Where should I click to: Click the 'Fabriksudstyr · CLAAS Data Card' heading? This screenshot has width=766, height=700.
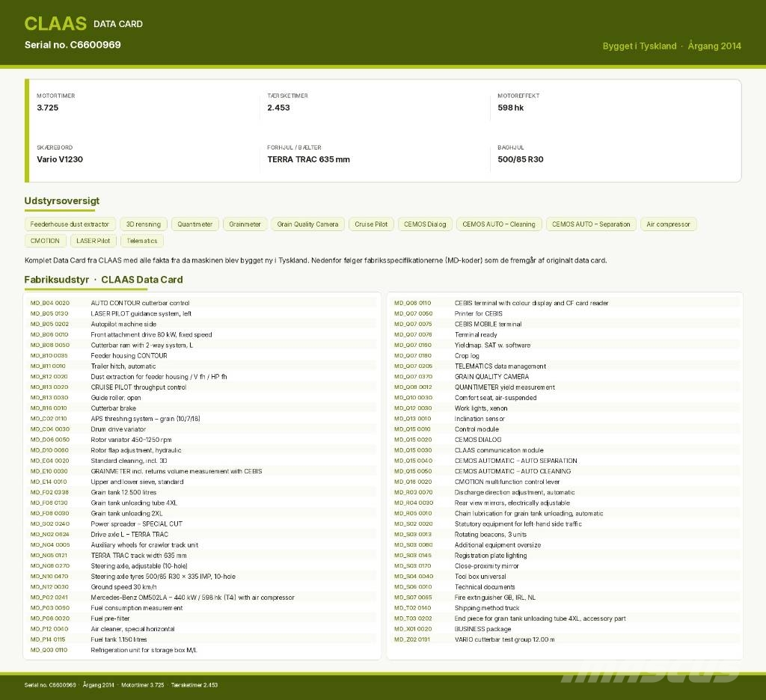point(103,280)
